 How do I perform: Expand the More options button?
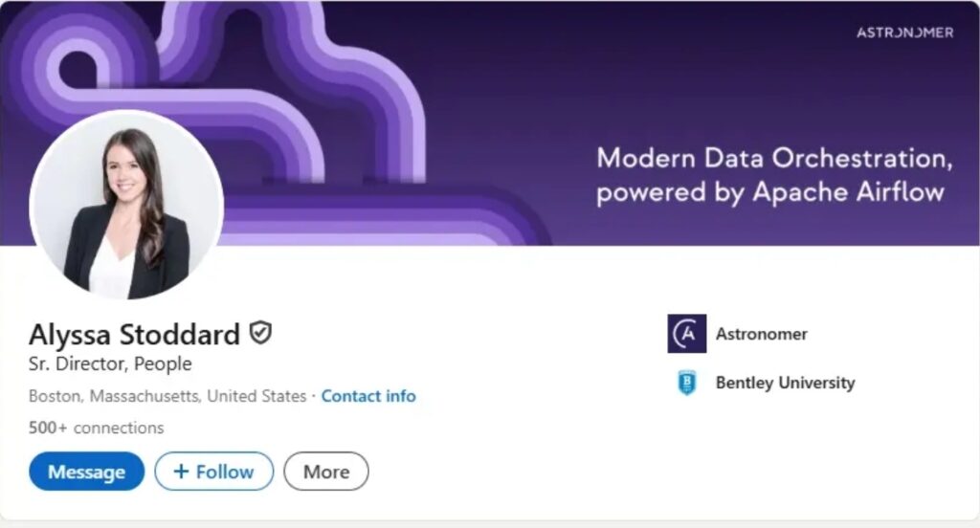pyautogui.click(x=326, y=472)
